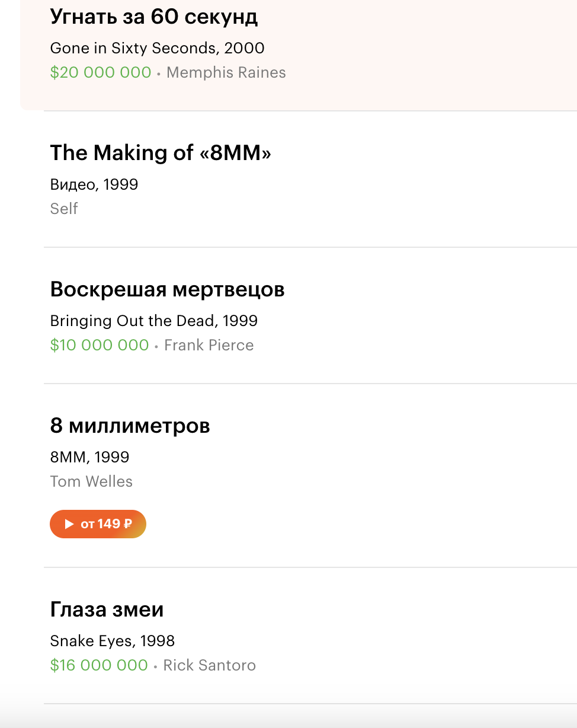The width and height of the screenshot is (577, 728).
Task: Click the subtitle "Gone in Sixty Seconds, 2000"
Action: tap(157, 48)
